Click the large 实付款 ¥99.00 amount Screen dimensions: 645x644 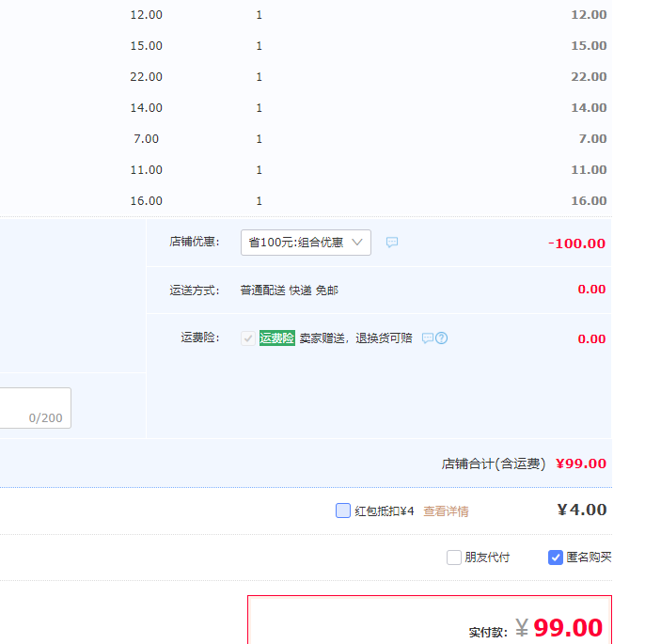point(568,628)
